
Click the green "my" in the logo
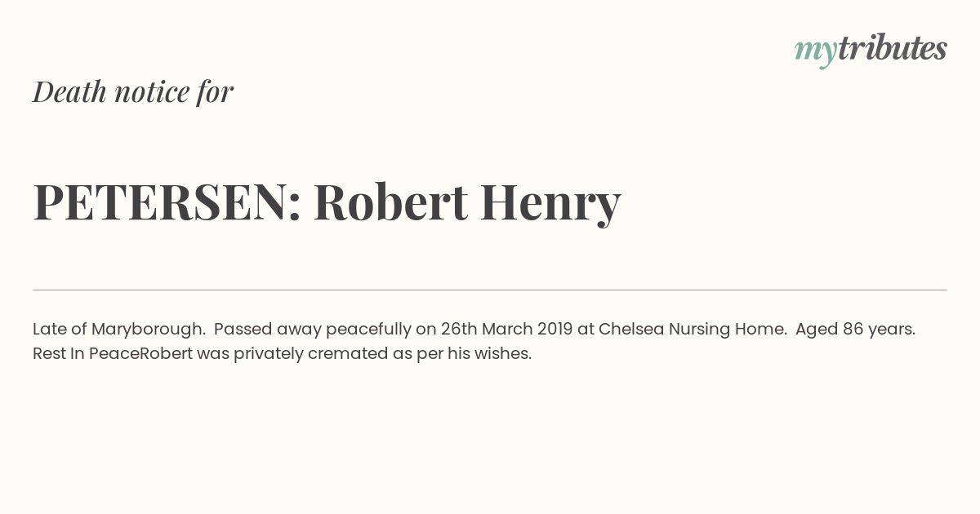(x=815, y=51)
